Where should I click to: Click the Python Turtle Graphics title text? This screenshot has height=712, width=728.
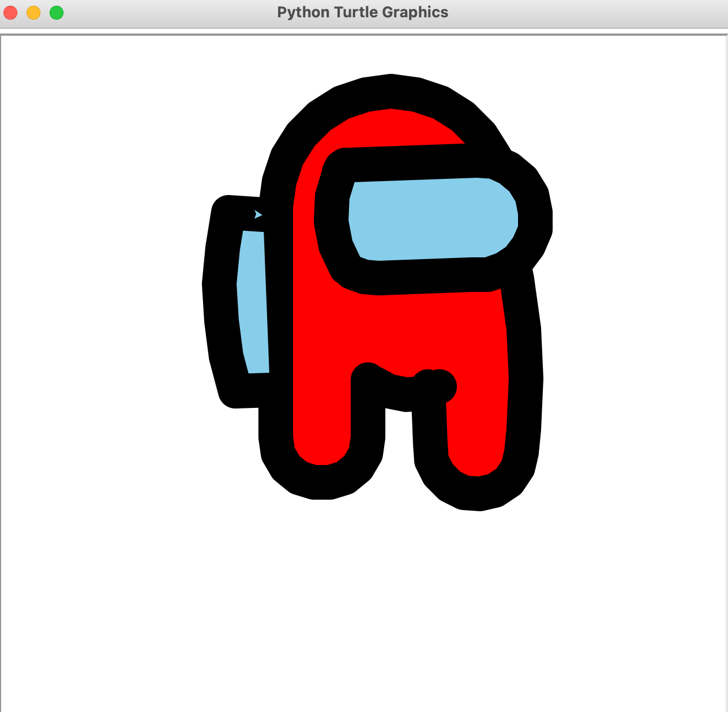click(x=362, y=12)
